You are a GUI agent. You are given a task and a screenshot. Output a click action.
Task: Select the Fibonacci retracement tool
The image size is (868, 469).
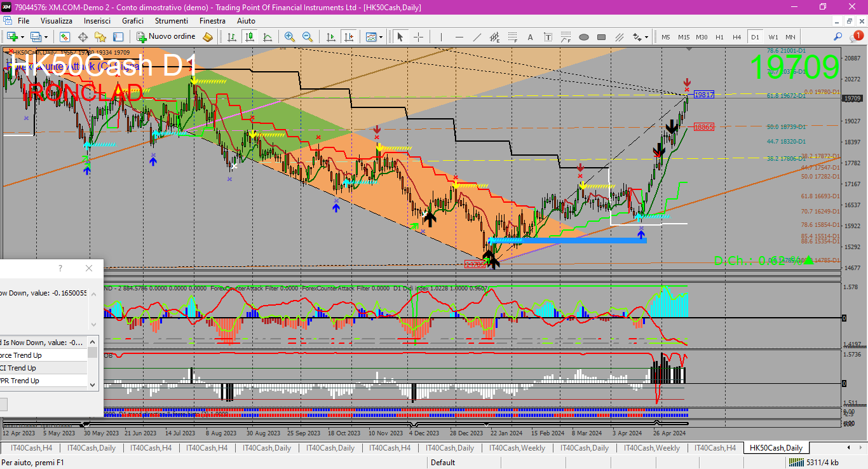coord(512,37)
